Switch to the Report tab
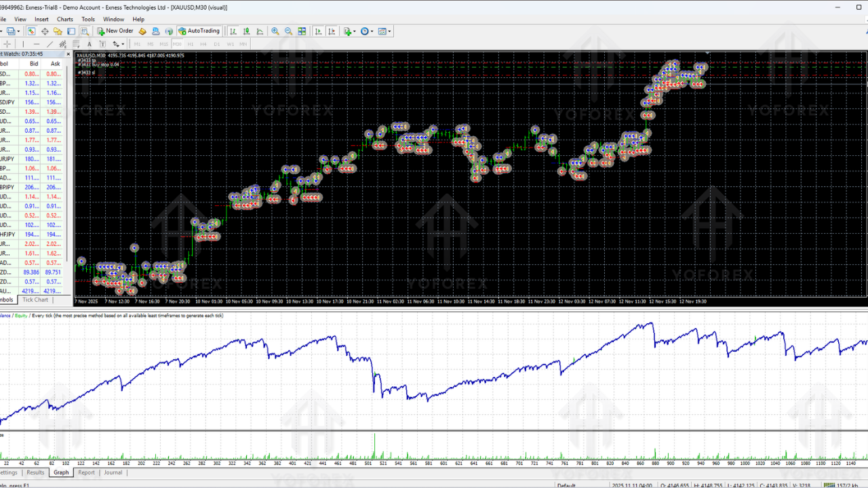 click(87, 472)
